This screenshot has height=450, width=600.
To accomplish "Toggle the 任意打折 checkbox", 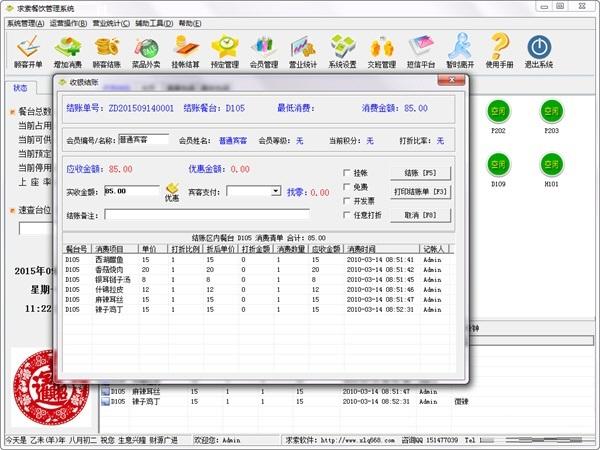I will [x=347, y=215].
